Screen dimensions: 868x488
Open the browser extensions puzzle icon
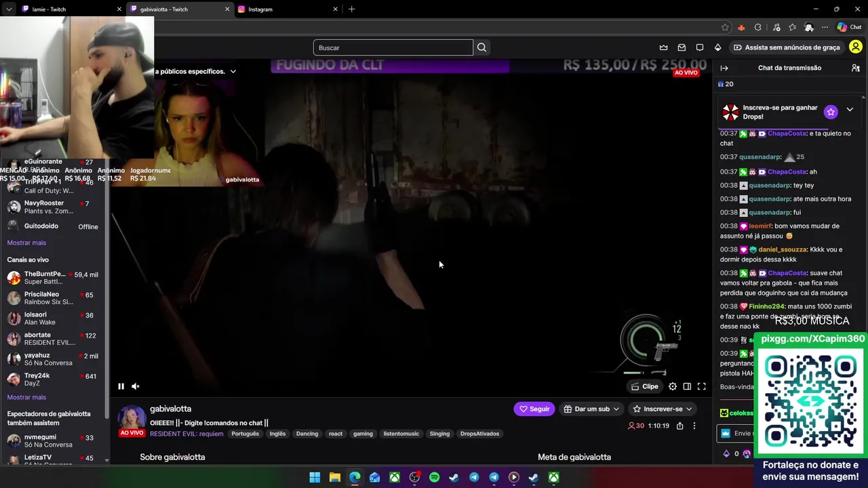[758, 27]
